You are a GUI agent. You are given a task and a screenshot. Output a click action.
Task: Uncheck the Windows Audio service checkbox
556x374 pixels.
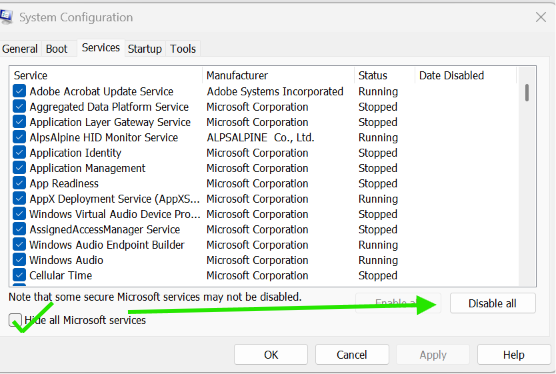click(x=19, y=260)
